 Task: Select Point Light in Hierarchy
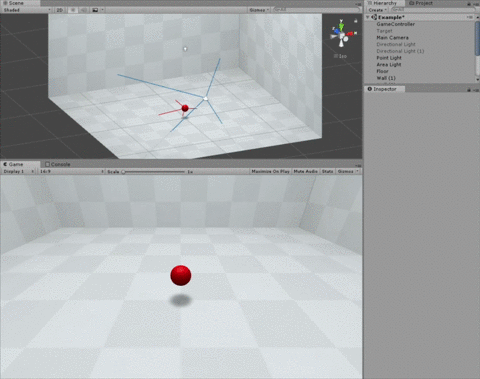point(389,58)
